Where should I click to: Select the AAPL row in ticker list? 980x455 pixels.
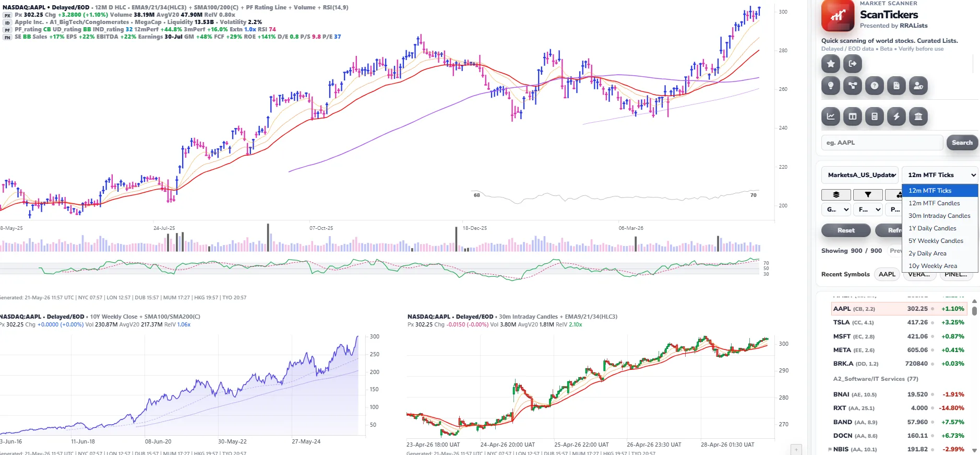pyautogui.click(x=899, y=309)
